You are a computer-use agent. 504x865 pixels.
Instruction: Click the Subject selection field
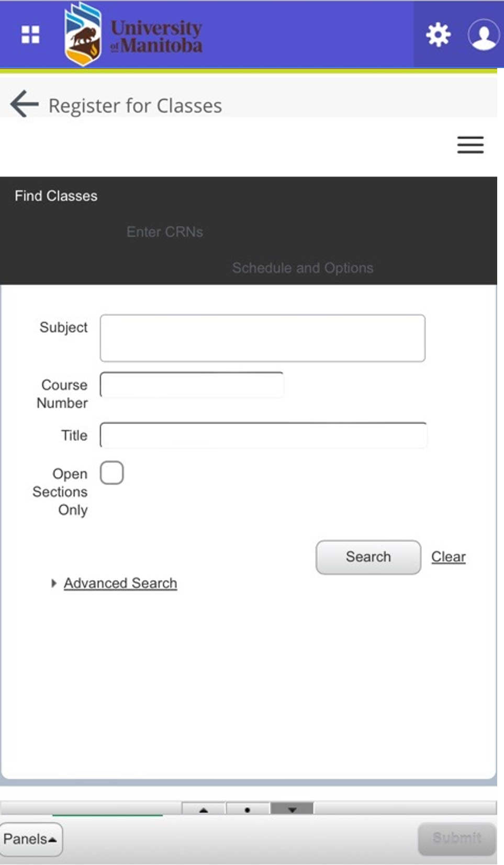point(262,338)
